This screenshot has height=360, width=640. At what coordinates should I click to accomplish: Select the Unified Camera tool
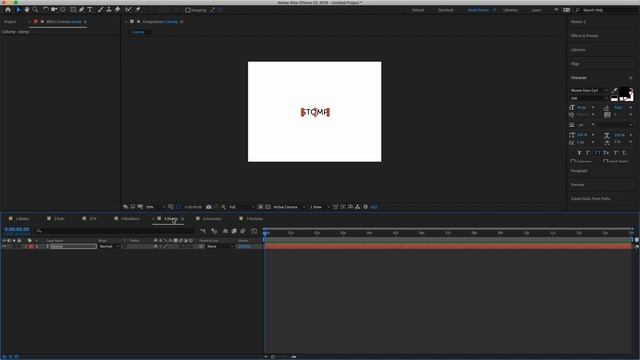pyautogui.click(x=54, y=9)
